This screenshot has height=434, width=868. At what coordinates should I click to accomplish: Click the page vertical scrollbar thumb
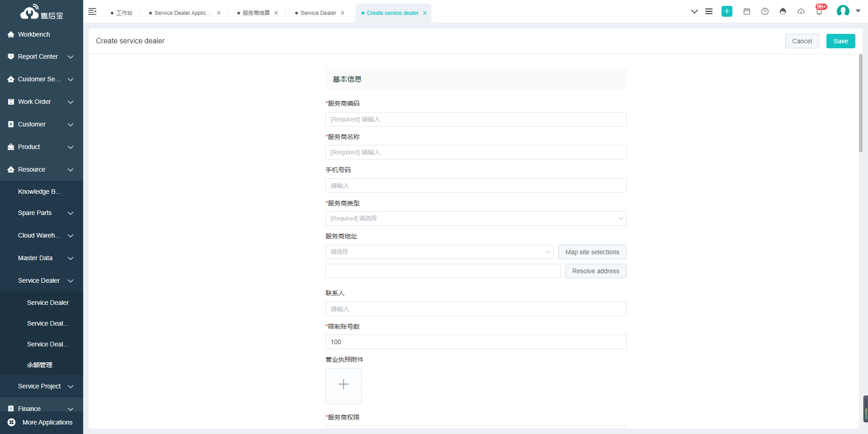[x=861, y=103]
